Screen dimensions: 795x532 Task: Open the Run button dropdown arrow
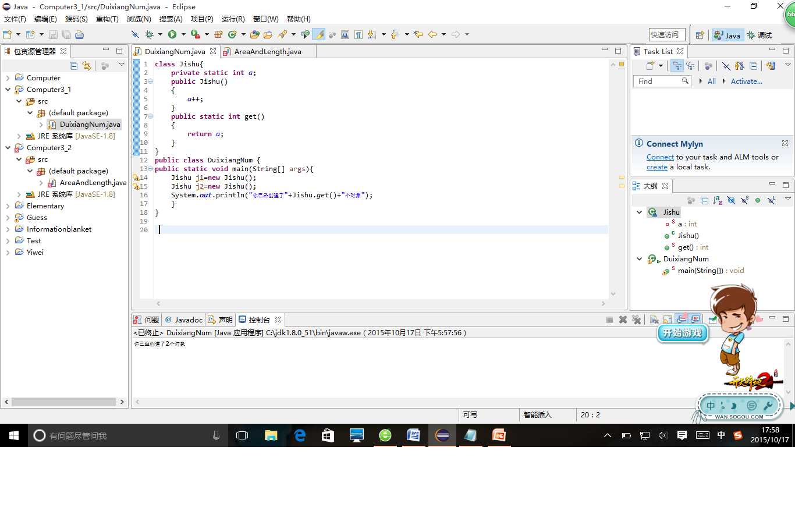(183, 35)
